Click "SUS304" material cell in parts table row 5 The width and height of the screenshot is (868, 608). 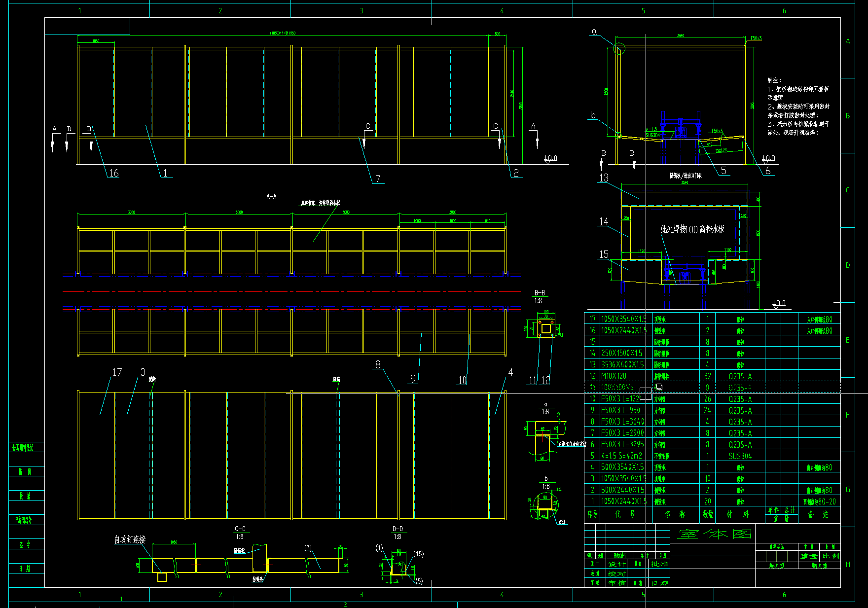click(740, 456)
